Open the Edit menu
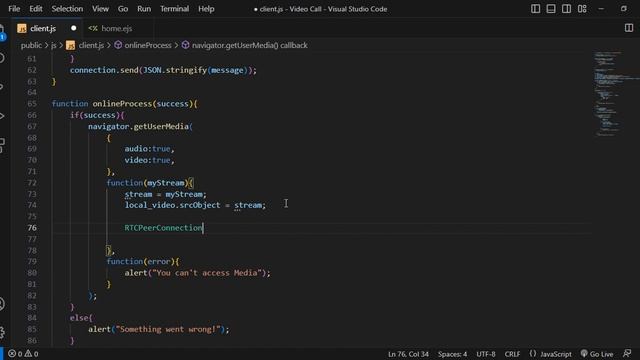Viewport: 640px width, 360px height. 36,9
